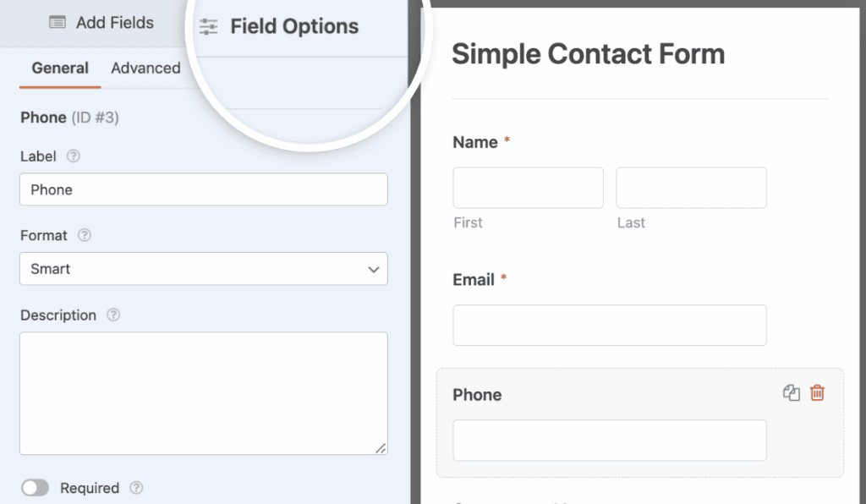Click the Email input field in the preview
The image size is (866, 504).
[609, 325]
